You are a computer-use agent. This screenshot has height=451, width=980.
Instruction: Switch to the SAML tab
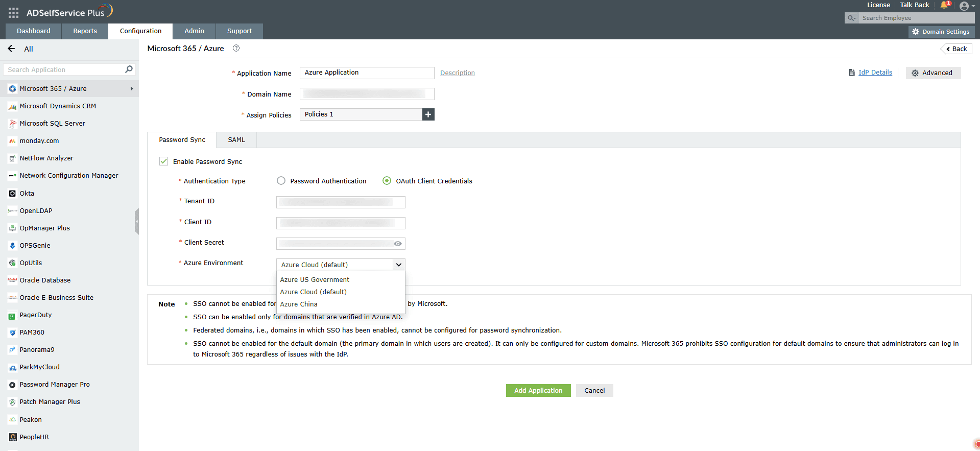(236, 140)
